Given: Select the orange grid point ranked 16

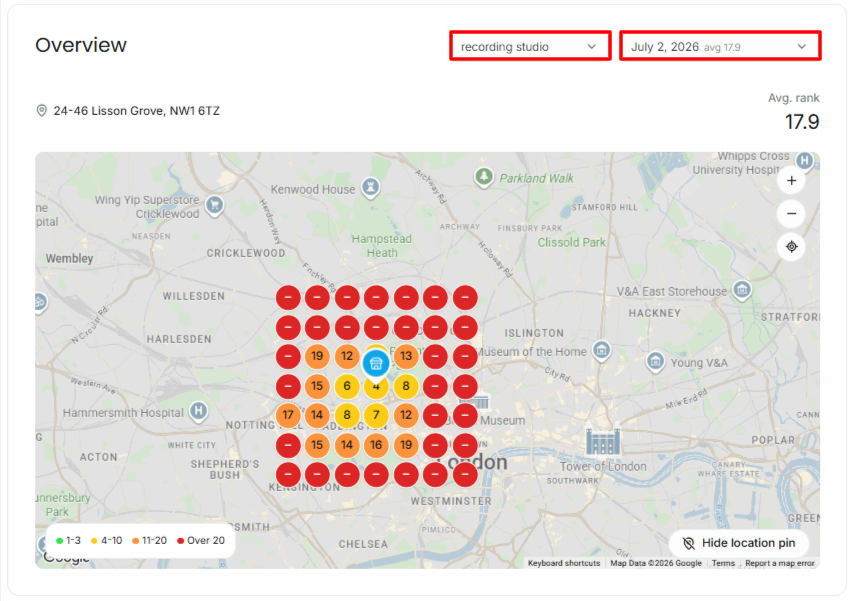Looking at the screenshot, I should click(x=376, y=445).
